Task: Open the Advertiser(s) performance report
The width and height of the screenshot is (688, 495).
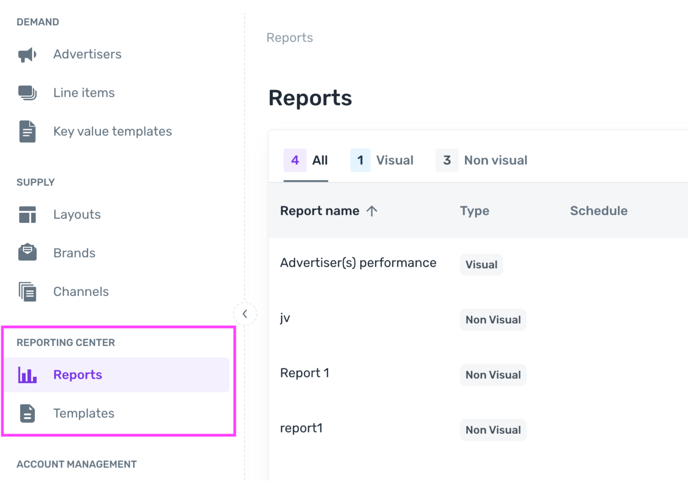Action: (358, 263)
